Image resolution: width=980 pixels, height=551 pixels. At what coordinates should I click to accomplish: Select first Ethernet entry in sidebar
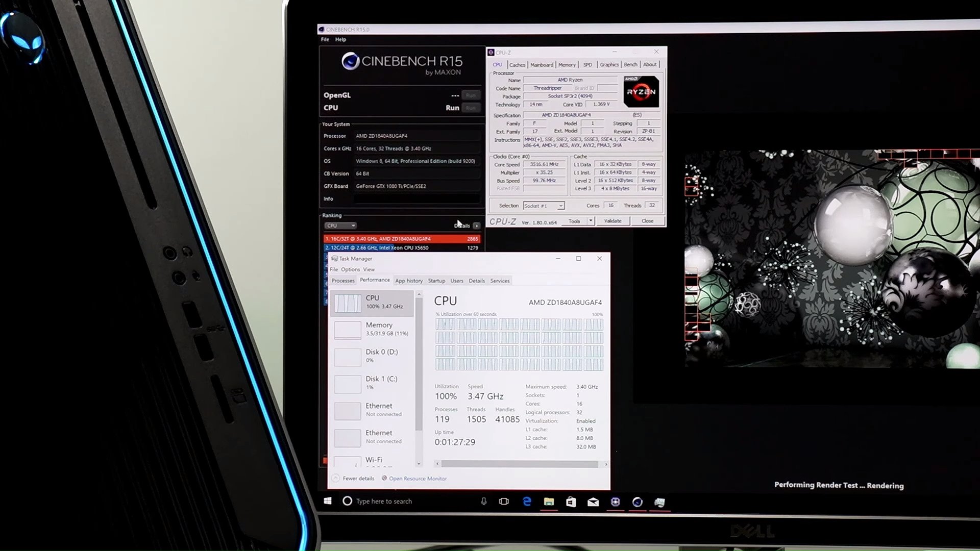[372, 410]
